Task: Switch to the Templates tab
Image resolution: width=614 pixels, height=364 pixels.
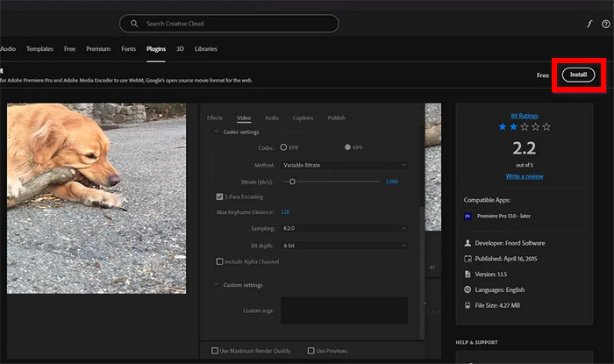Action: 39,49
